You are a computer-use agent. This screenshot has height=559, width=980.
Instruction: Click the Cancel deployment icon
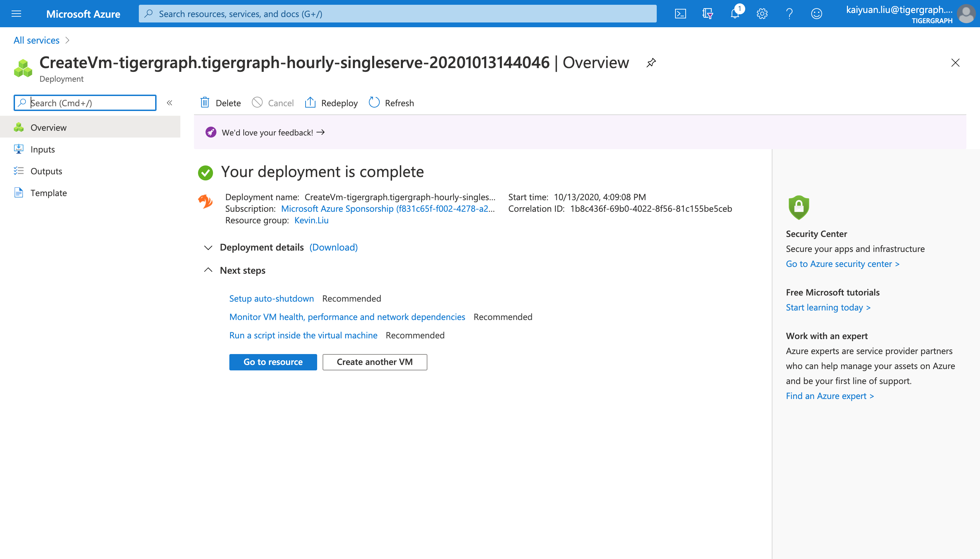pyautogui.click(x=259, y=102)
